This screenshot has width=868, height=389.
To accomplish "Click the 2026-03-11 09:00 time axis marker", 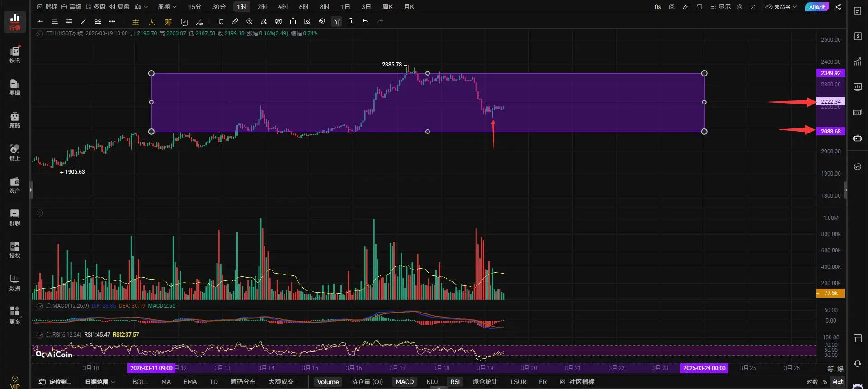I will (151, 368).
